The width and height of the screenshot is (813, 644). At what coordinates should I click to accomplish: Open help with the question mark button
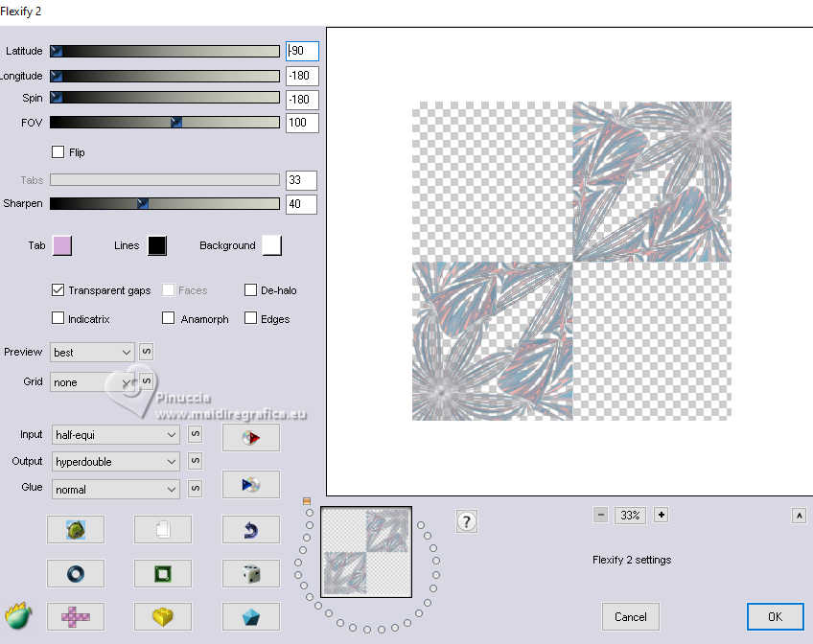point(467,521)
